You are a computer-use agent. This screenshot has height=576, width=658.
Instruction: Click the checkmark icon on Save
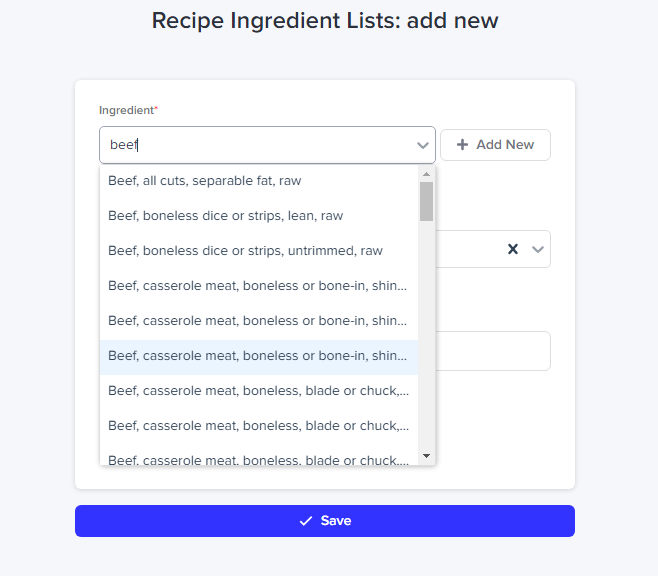(x=306, y=521)
